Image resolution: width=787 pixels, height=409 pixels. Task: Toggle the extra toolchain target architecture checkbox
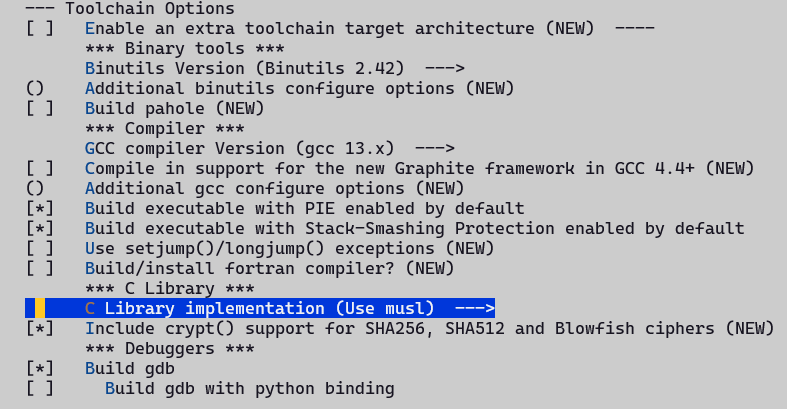(40, 28)
